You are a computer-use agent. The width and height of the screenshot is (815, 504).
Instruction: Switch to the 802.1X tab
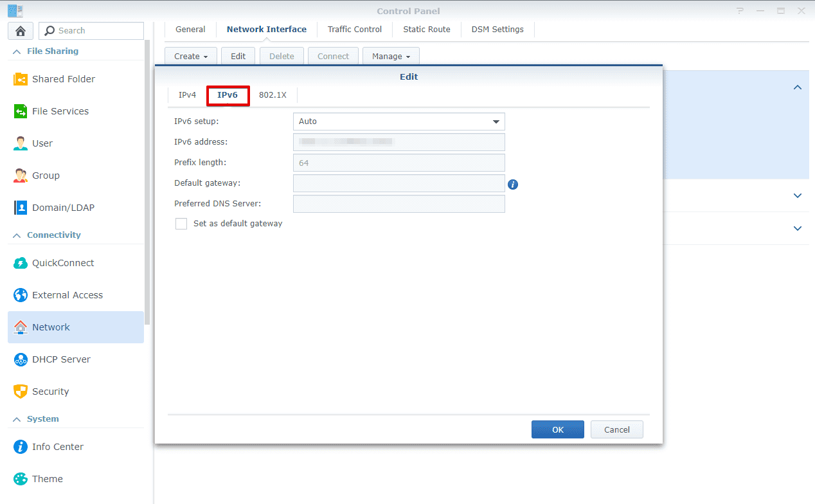273,94
